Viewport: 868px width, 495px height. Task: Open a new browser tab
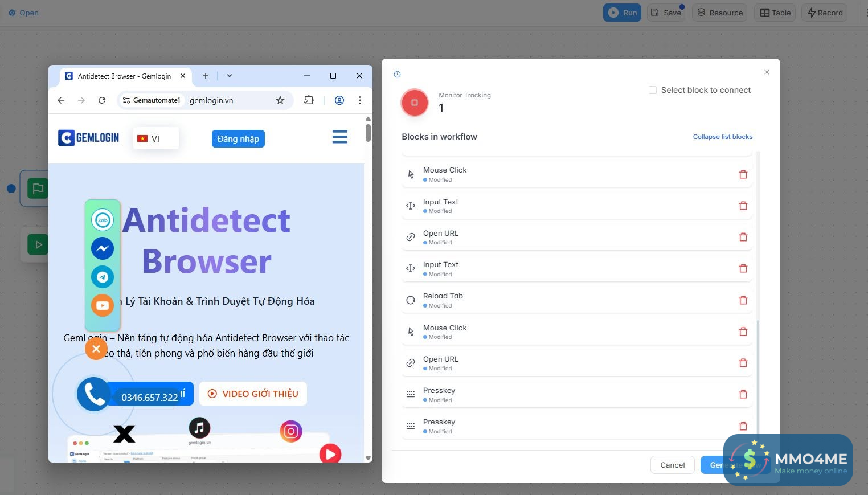tap(206, 76)
